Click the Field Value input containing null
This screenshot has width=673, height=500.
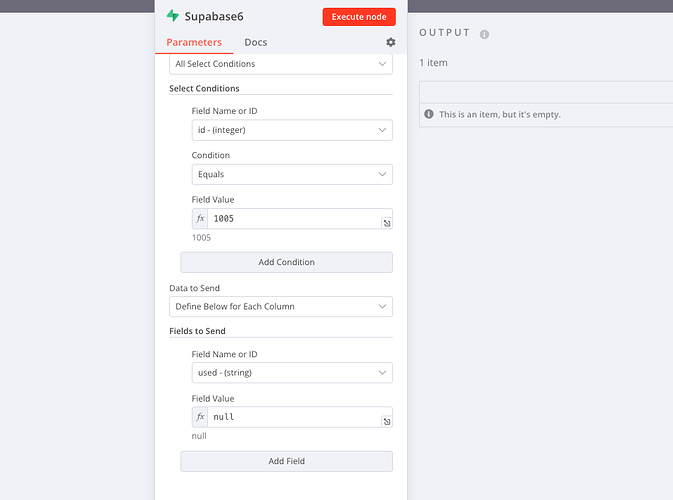coord(293,417)
